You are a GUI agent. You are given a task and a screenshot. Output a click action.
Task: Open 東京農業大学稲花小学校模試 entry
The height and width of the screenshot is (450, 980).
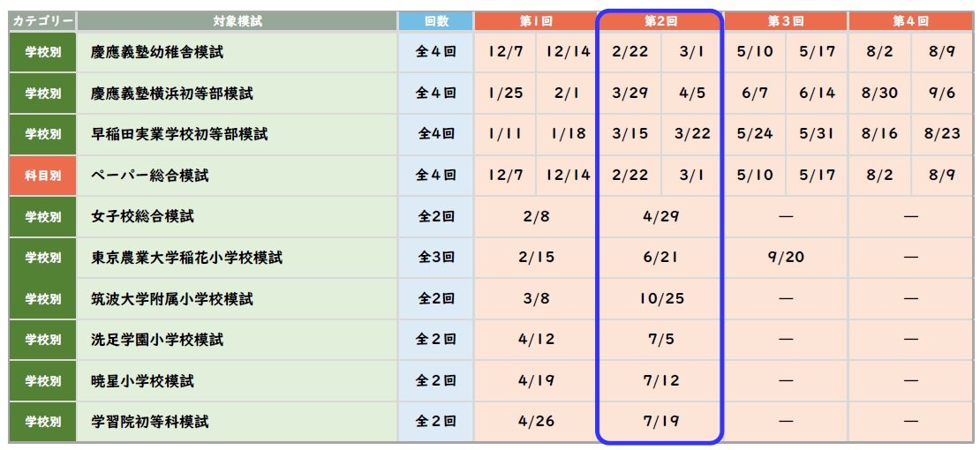[187, 258]
